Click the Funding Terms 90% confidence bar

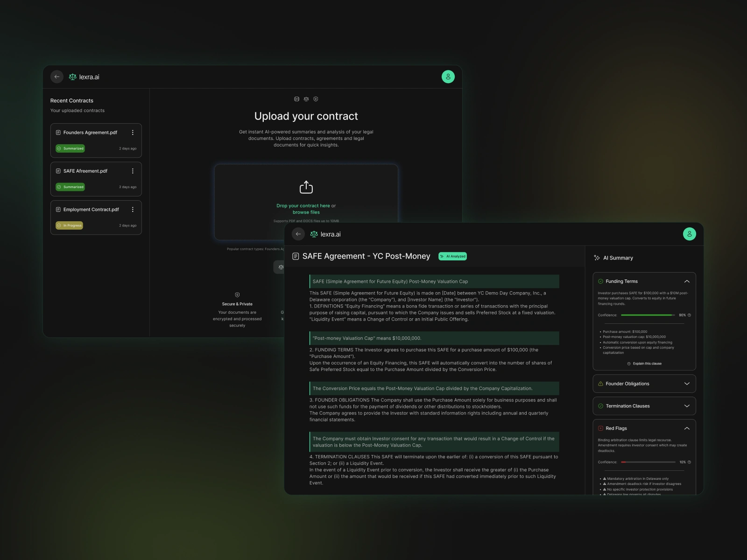click(x=648, y=315)
